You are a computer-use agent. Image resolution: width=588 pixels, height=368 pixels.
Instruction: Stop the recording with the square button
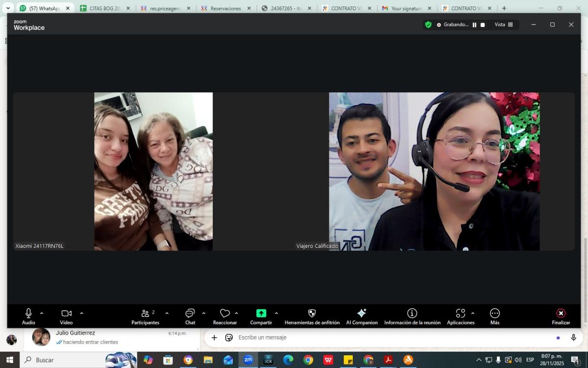point(483,25)
